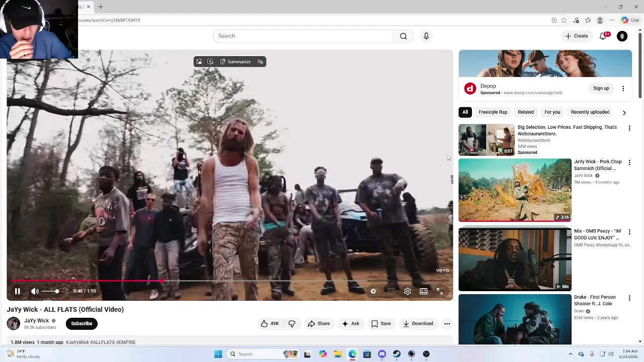This screenshot has height=362, width=644.
Task: Open the browser profile icon
Action: tap(600, 20)
